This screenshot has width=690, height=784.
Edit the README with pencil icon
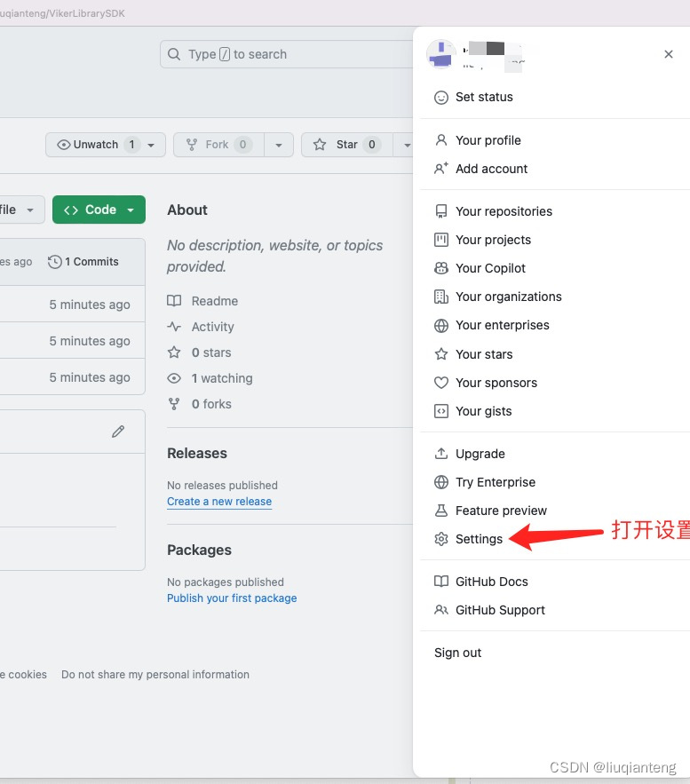(x=118, y=432)
